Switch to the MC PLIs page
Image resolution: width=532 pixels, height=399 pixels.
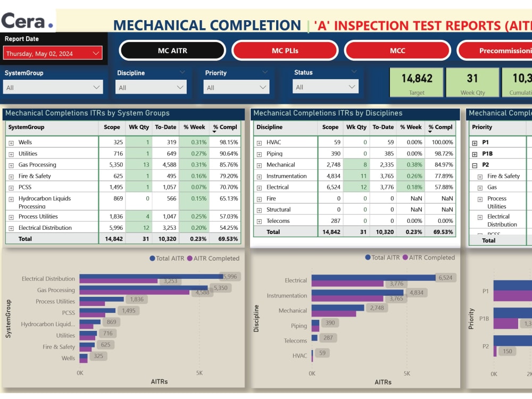pos(285,51)
